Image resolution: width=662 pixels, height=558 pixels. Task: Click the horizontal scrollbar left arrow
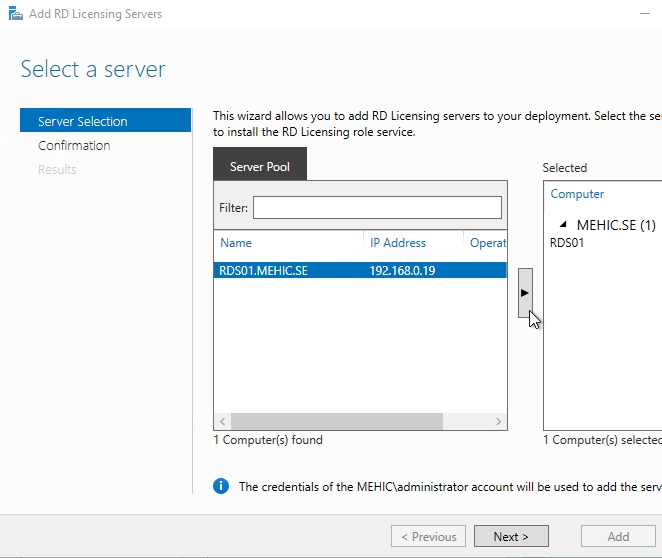click(x=222, y=422)
